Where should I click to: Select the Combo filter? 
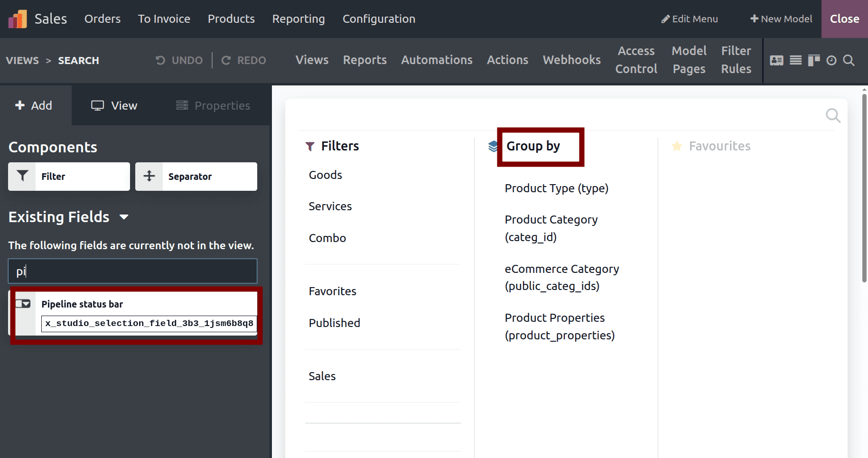coord(327,238)
